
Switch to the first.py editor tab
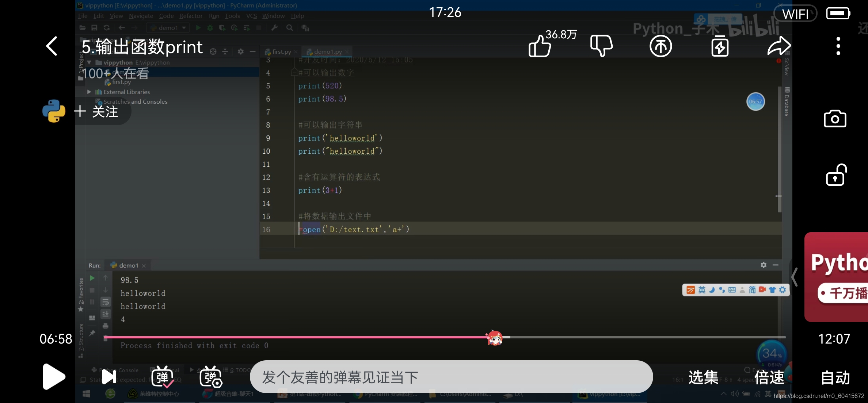(281, 52)
